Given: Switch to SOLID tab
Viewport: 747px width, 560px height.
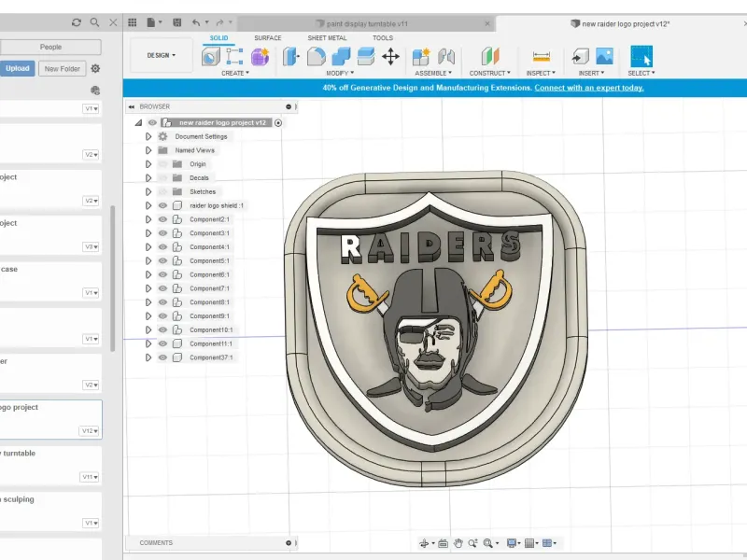Looking at the screenshot, I should click(218, 38).
